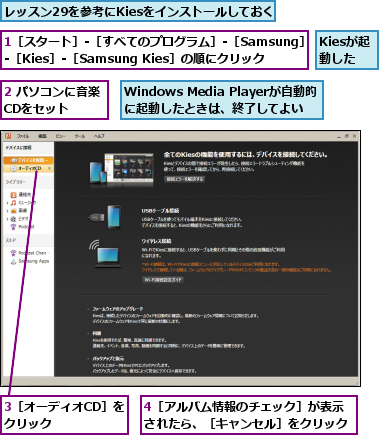Click the ファームウェアのアップグレード heading
Screen dimensions: 379x435
pos(118,309)
